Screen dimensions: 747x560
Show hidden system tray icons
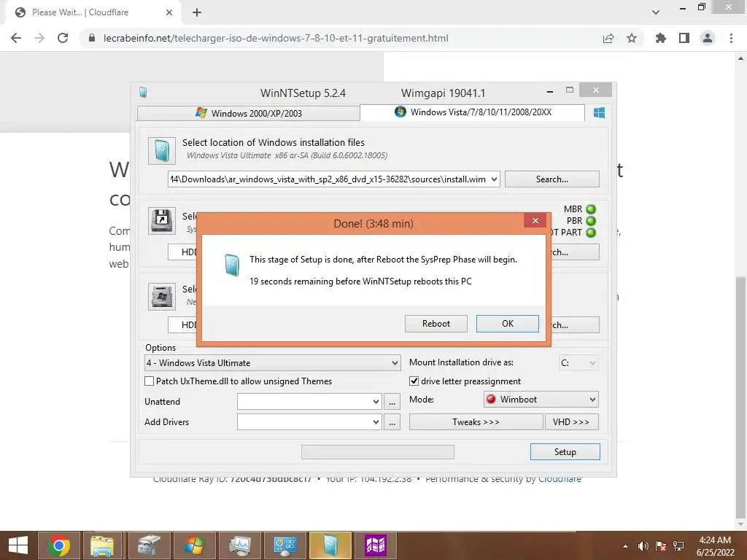pyautogui.click(x=625, y=546)
